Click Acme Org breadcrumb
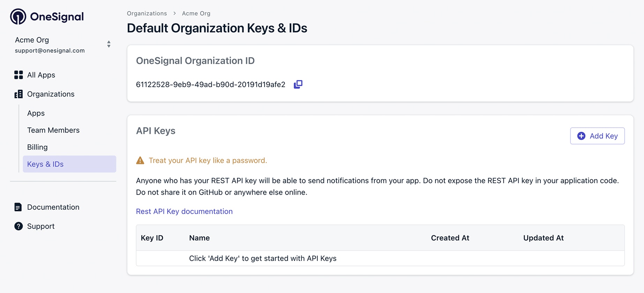Screen dimensions: 644x293 (196, 13)
